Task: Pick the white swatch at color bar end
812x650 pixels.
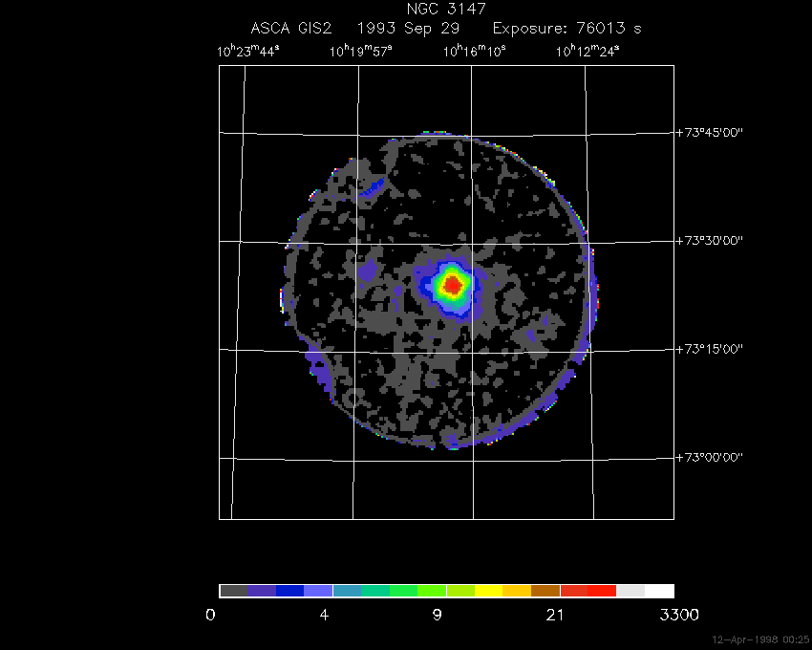Action: point(659,591)
